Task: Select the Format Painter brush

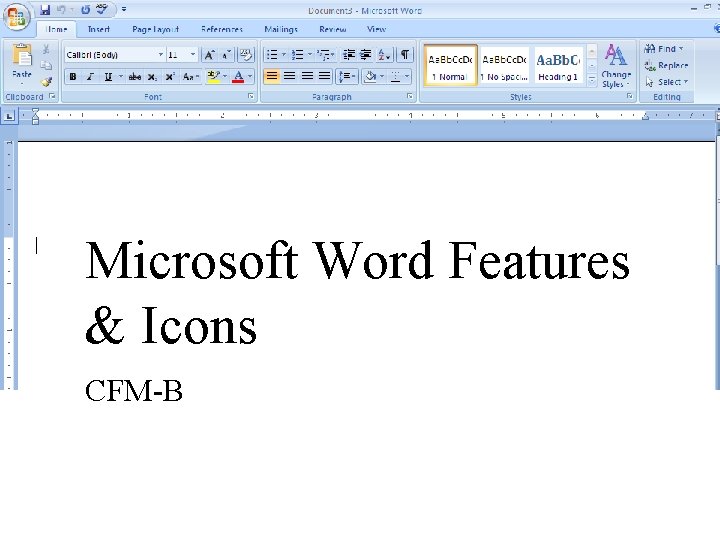Action: pyautogui.click(x=46, y=82)
